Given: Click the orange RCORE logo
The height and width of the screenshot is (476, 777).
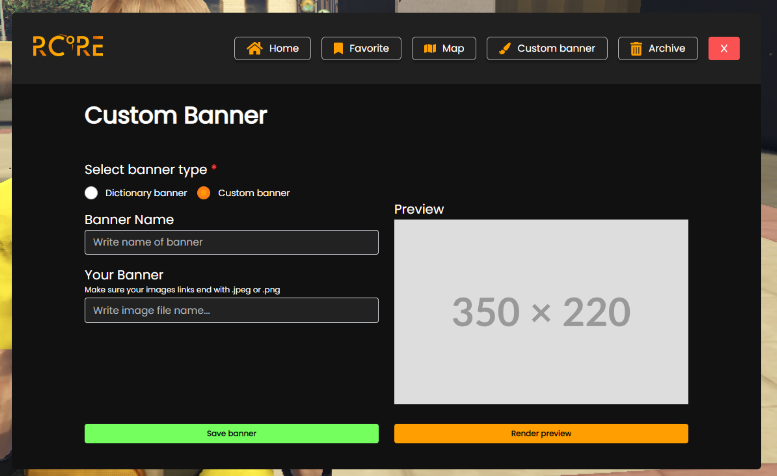Looking at the screenshot, I should pos(67,46).
